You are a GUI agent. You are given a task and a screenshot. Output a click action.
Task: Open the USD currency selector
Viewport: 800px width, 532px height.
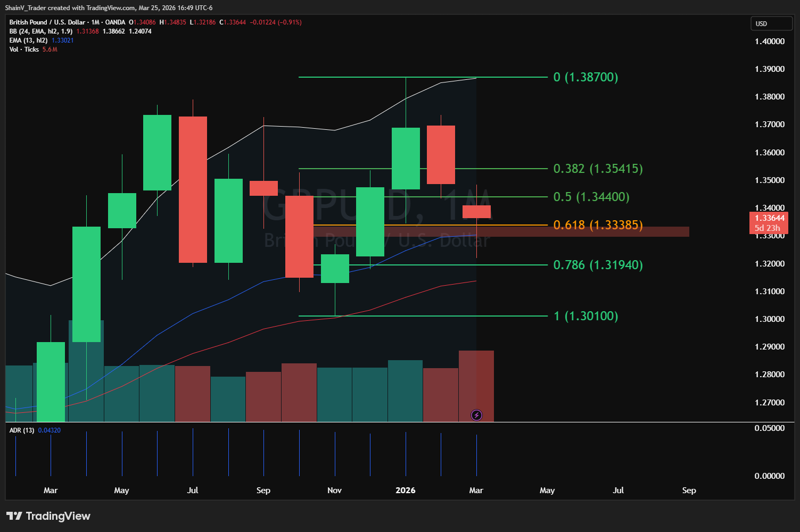pyautogui.click(x=770, y=24)
